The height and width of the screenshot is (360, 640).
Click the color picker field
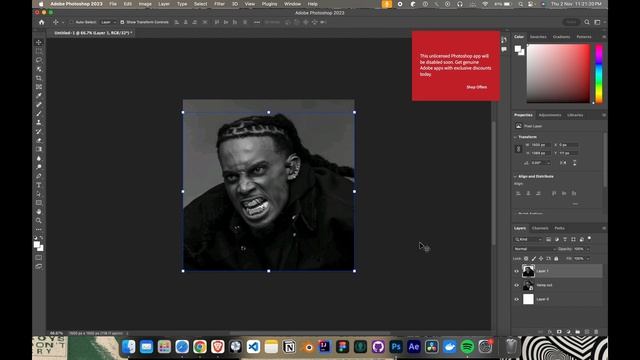[558, 73]
